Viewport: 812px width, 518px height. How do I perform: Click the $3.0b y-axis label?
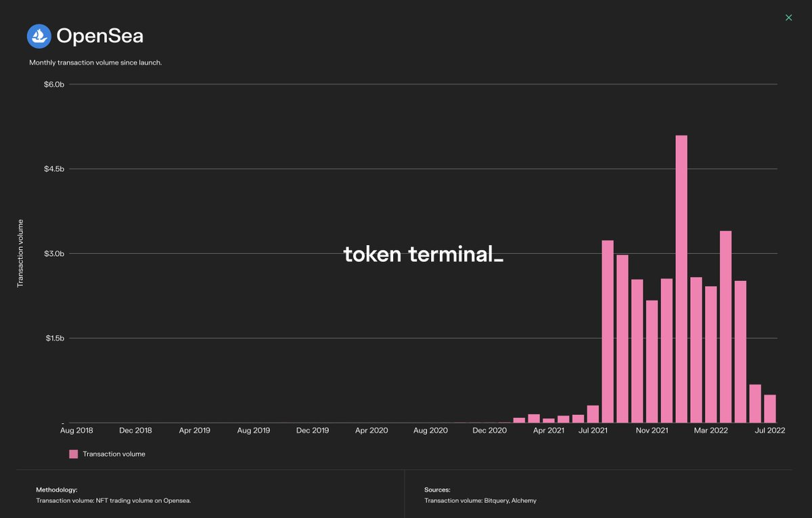click(x=54, y=253)
